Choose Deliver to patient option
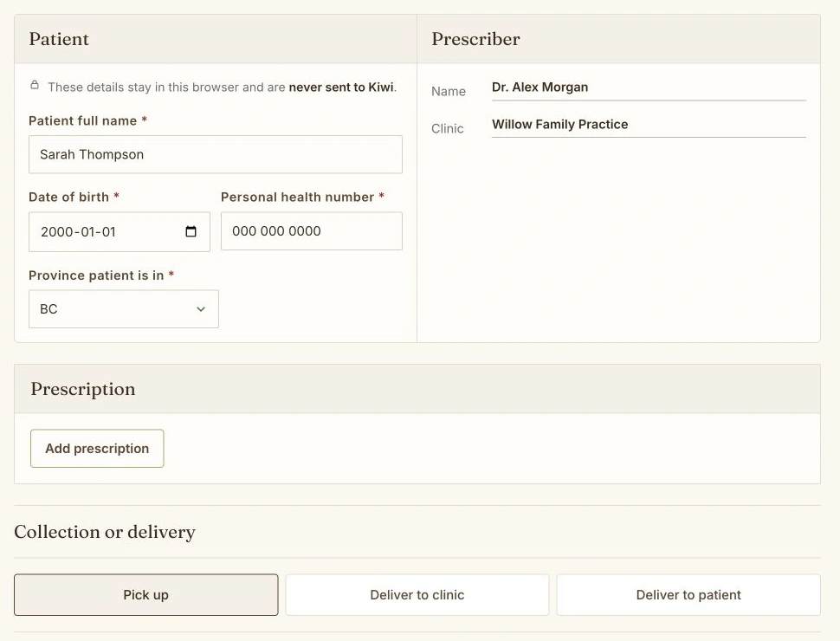Screen dimensions: 840x641 (x=688, y=595)
